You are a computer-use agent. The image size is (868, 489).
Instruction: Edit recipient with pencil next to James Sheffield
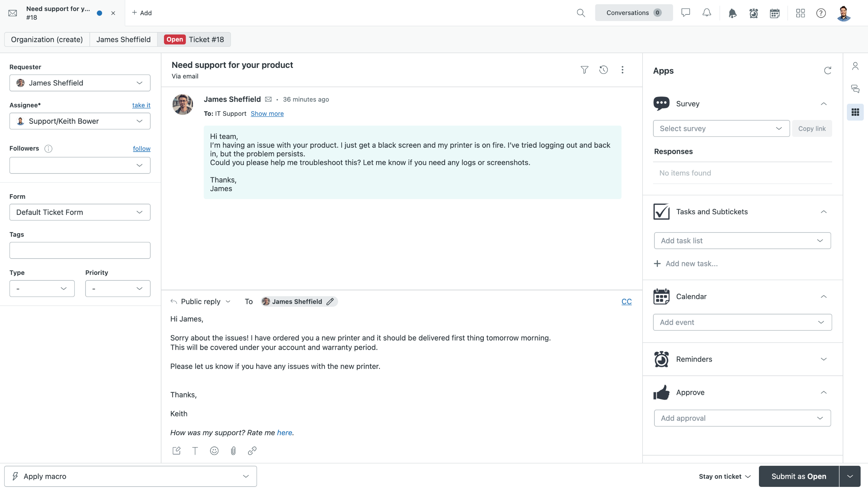point(330,301)
